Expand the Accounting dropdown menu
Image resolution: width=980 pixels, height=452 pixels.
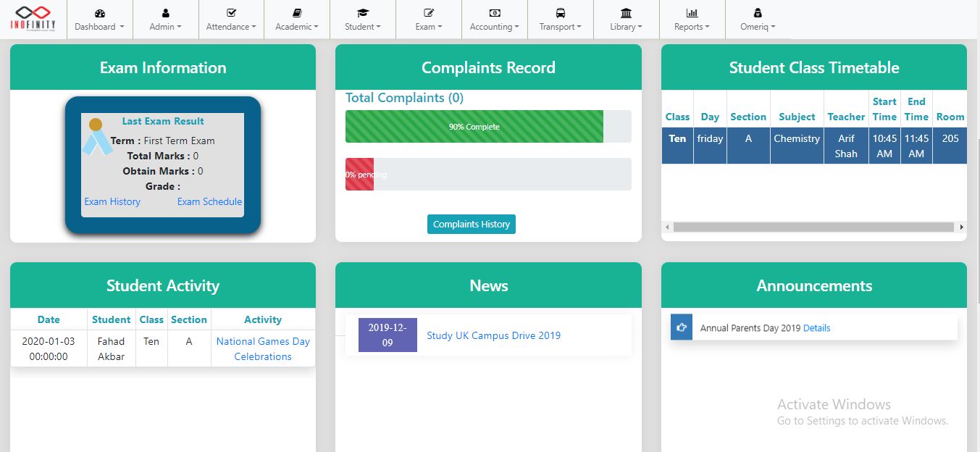(x=495, y=27)
